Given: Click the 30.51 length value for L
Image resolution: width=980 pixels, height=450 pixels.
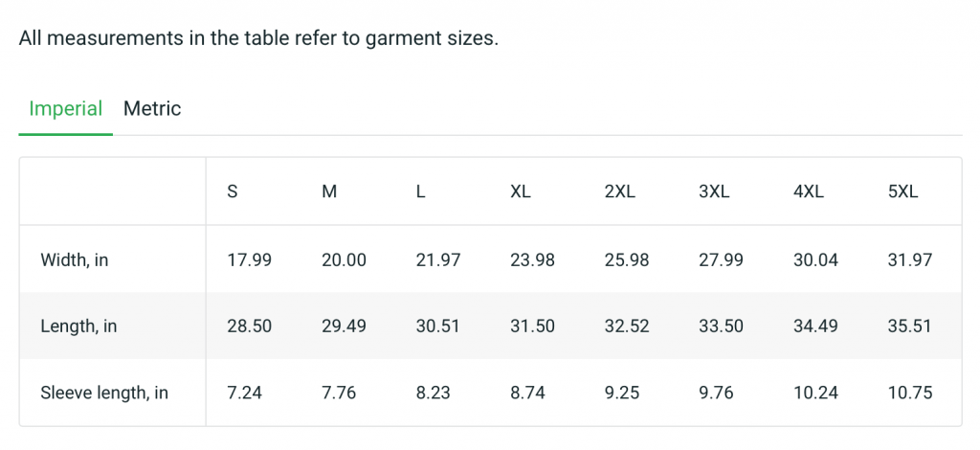Looking at the screenshot, I should click(437, 326).
